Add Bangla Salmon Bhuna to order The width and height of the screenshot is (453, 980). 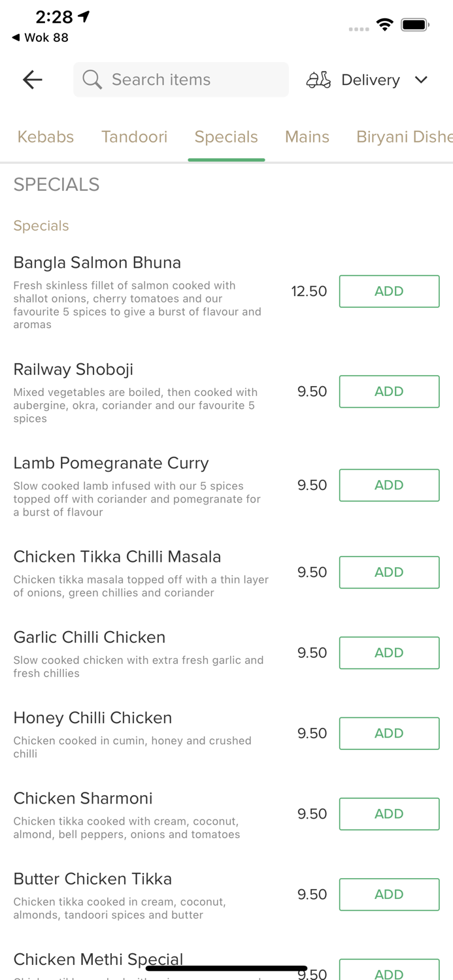[389, 291]
